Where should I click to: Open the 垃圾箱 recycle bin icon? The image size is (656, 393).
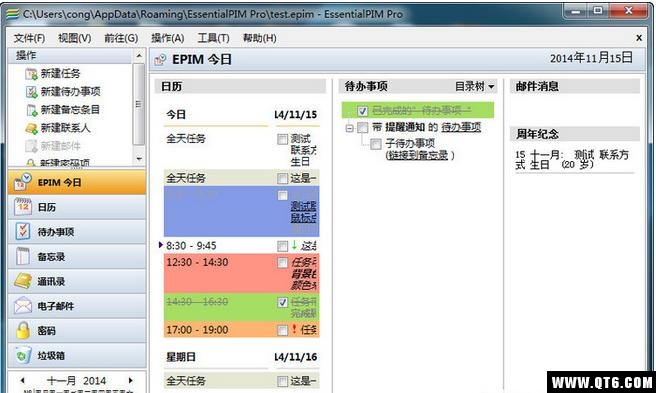23,355
